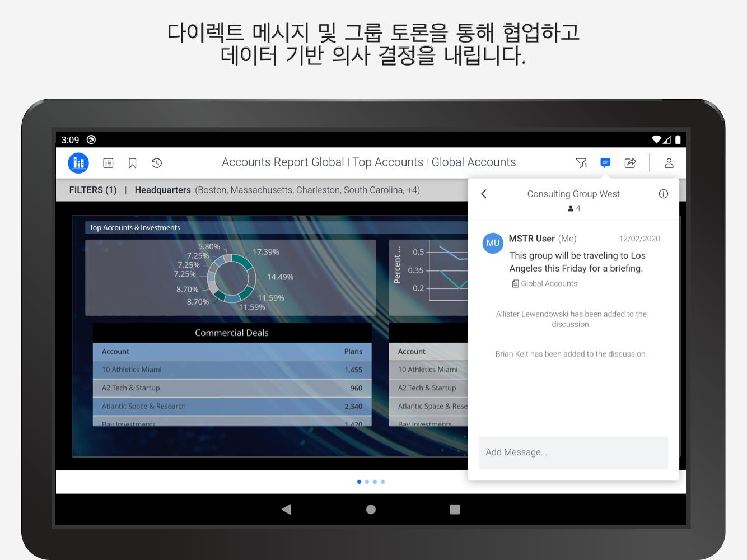
Task: Click the Wi-Fi status icon
Action: point(656,139)
